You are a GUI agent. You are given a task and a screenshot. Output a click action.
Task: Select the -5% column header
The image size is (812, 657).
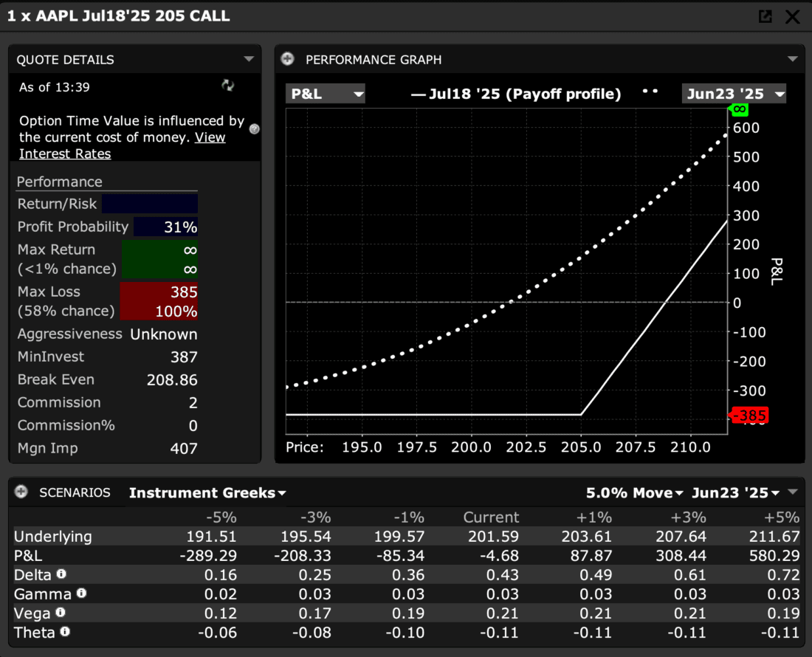pos(221,517)
